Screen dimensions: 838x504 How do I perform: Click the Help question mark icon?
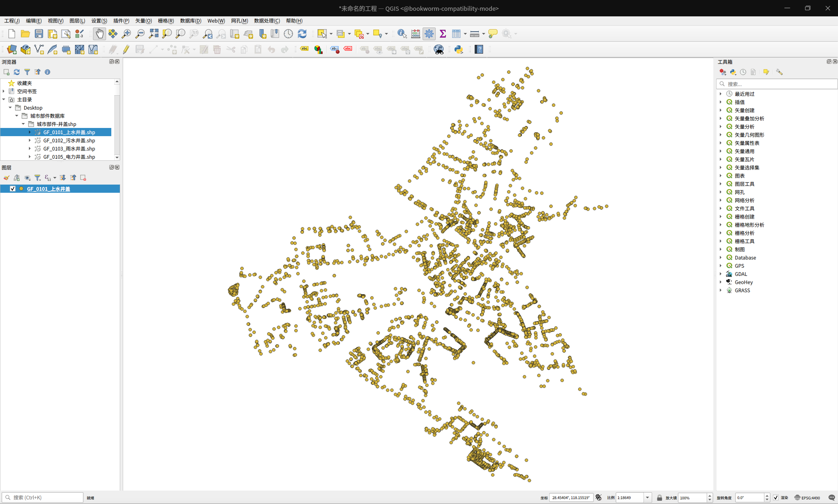479,50
